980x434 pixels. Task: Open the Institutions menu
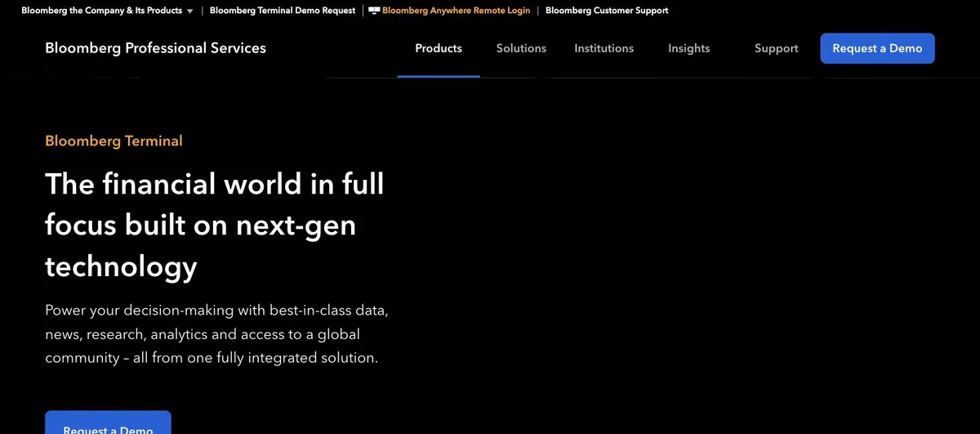point(604,48)
